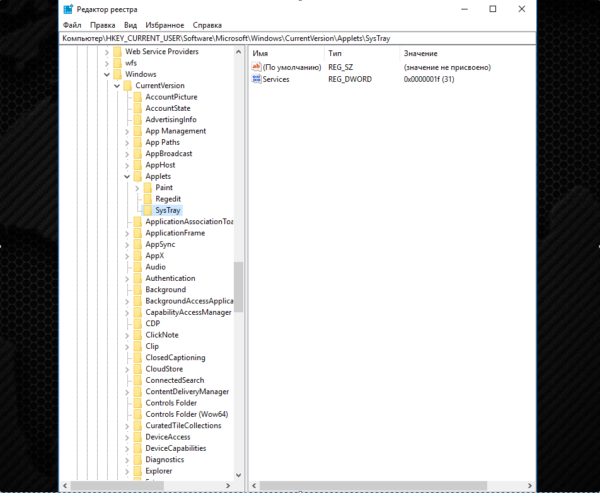Select the AppX key

(155, 255)
